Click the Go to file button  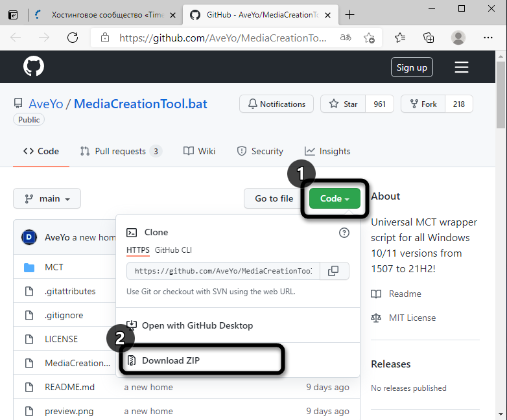274,198
